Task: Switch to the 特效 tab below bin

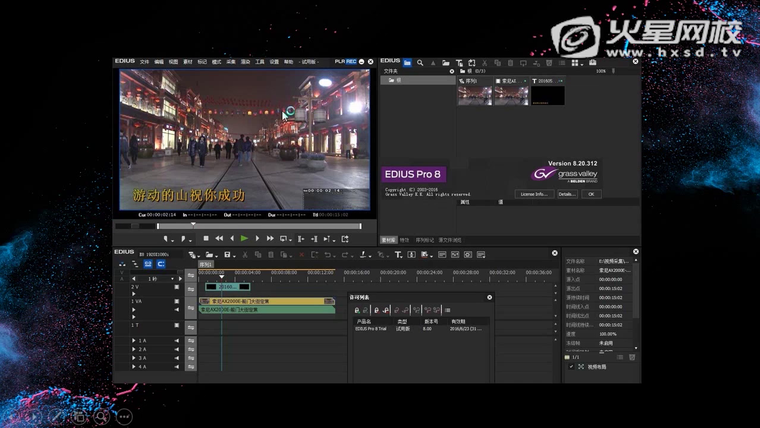Action: [x=405, y=240]
